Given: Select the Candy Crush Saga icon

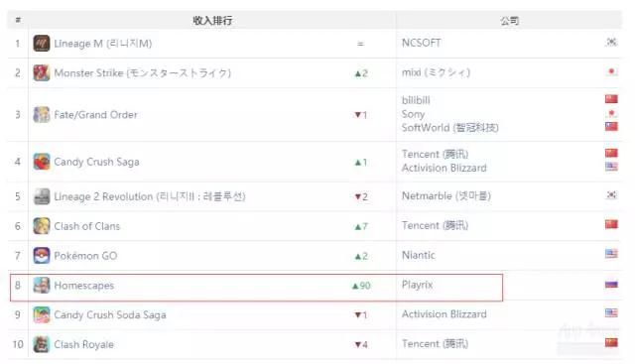Looking at the screenshot, I should click(42, 162).
